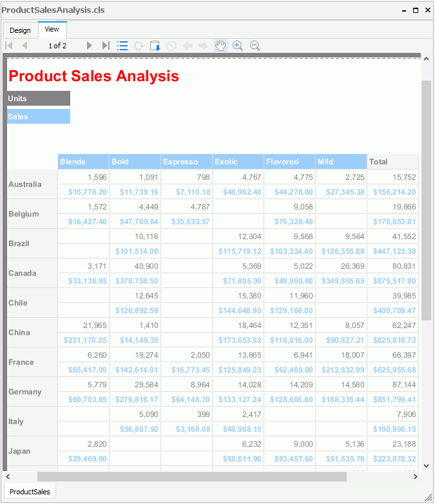Click the Total column header
This screenshot has height=504, width=435.
coord(393,162)
